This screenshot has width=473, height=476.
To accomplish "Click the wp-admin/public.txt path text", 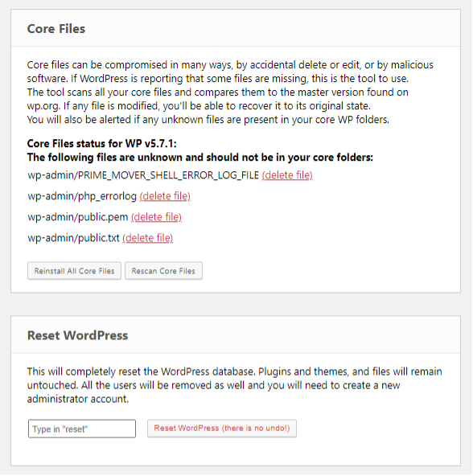I will click(x=73, y=238).
